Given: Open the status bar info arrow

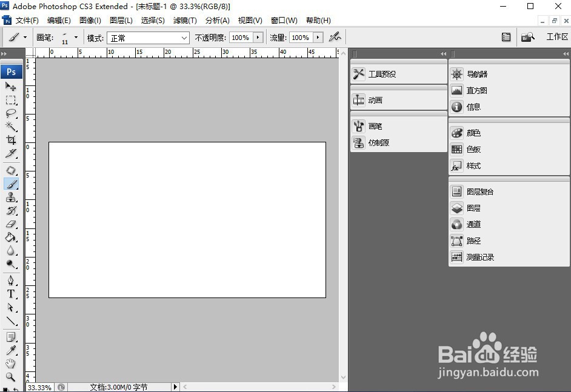Looking at the screenshot, I should 175,387.
